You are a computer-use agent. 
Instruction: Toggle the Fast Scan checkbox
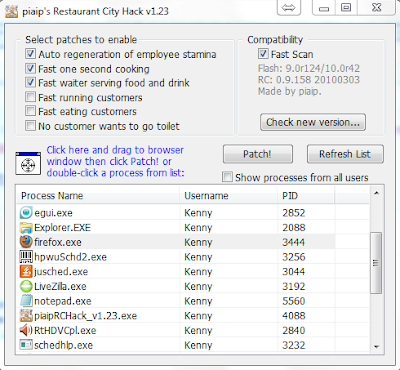click(263, 54)
